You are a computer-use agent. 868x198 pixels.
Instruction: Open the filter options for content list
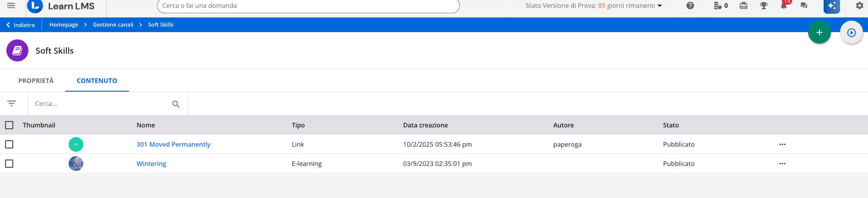[x=12, y=104]
